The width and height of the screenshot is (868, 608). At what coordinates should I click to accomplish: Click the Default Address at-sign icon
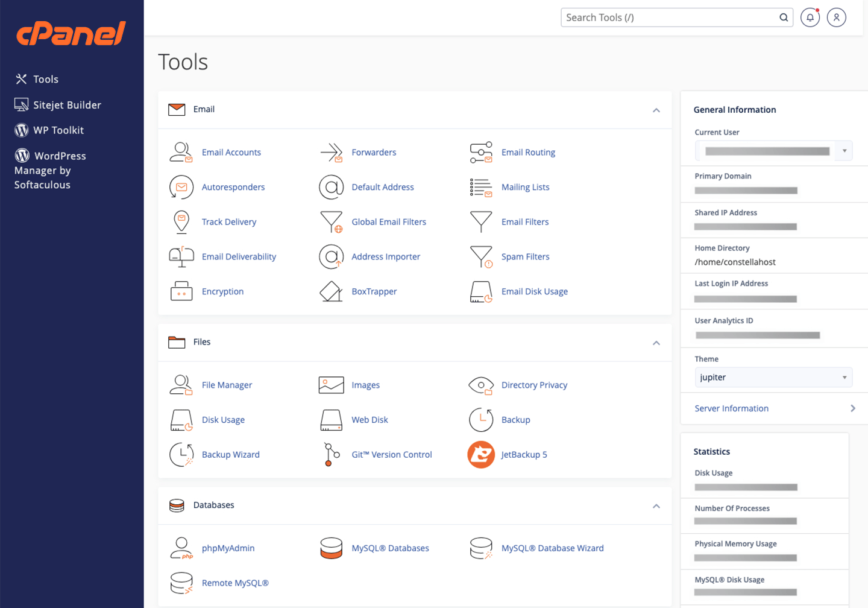(331, 187)
